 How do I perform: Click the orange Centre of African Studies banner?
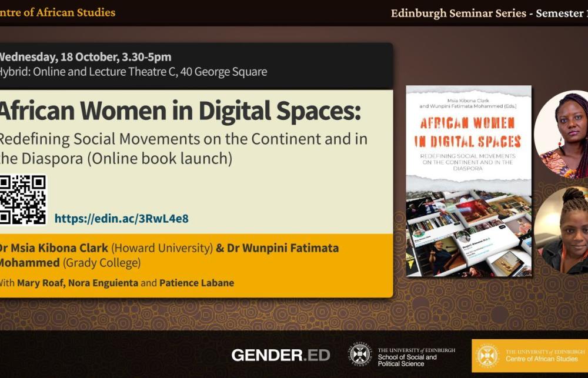pyautogui.click(x=529, y=356)
